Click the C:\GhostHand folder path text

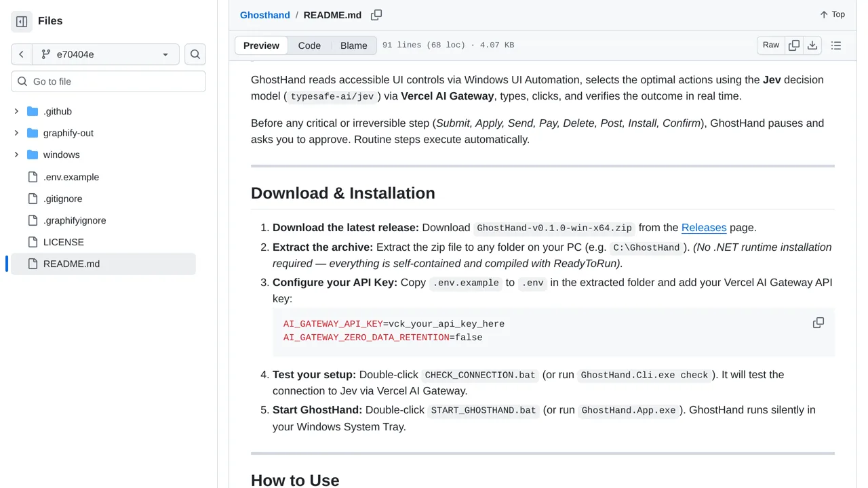(x=646, y=248)
